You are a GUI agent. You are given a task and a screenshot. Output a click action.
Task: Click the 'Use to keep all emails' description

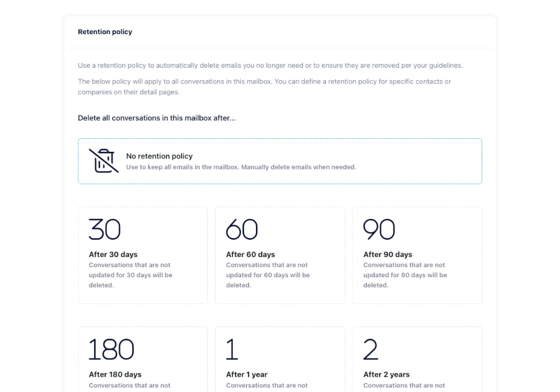241,167
